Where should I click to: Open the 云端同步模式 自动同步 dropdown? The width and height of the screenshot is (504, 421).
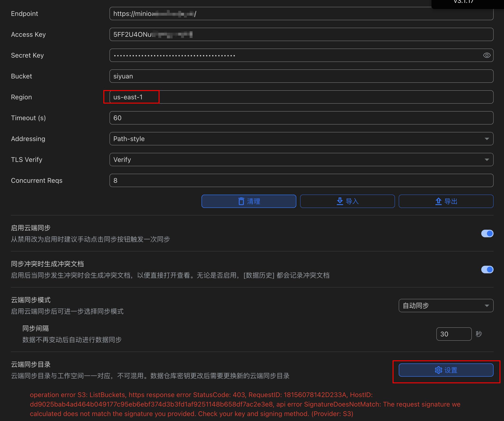point(446,306)
